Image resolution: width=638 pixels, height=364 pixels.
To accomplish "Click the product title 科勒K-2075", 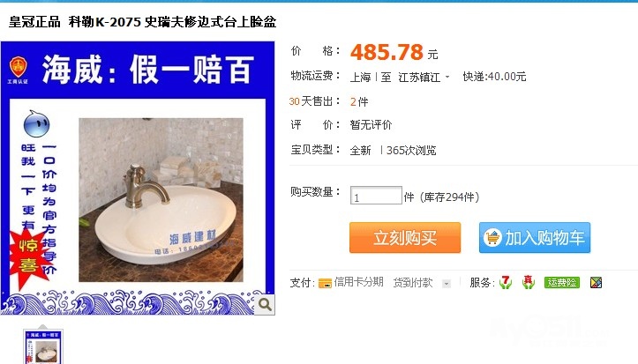I will click(105, 21).
